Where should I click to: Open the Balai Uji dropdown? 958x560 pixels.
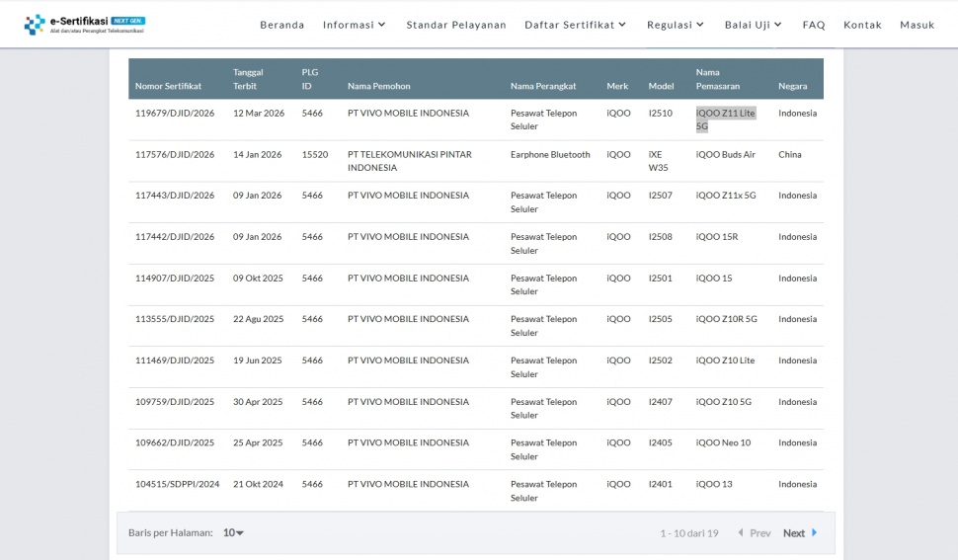pos(753,25)
